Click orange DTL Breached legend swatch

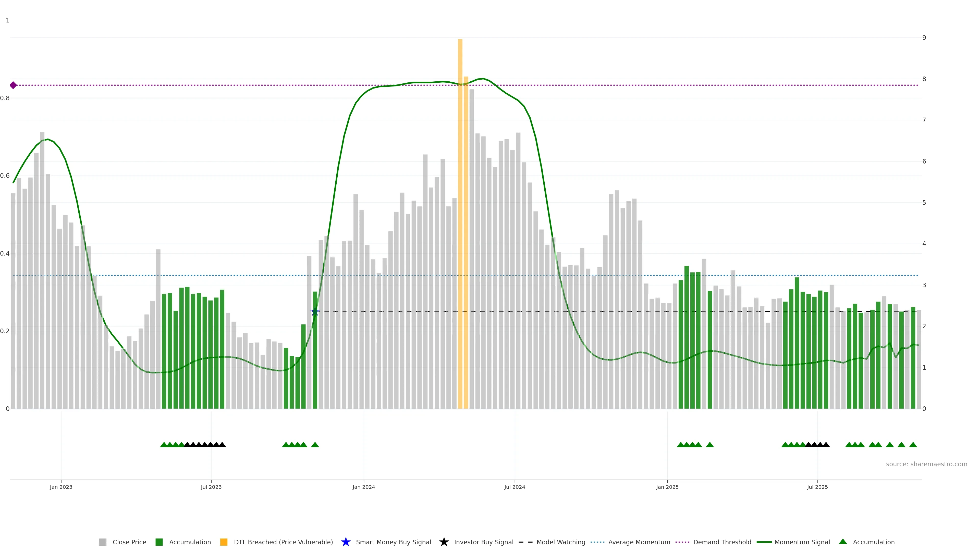click(x=224, y=542)
